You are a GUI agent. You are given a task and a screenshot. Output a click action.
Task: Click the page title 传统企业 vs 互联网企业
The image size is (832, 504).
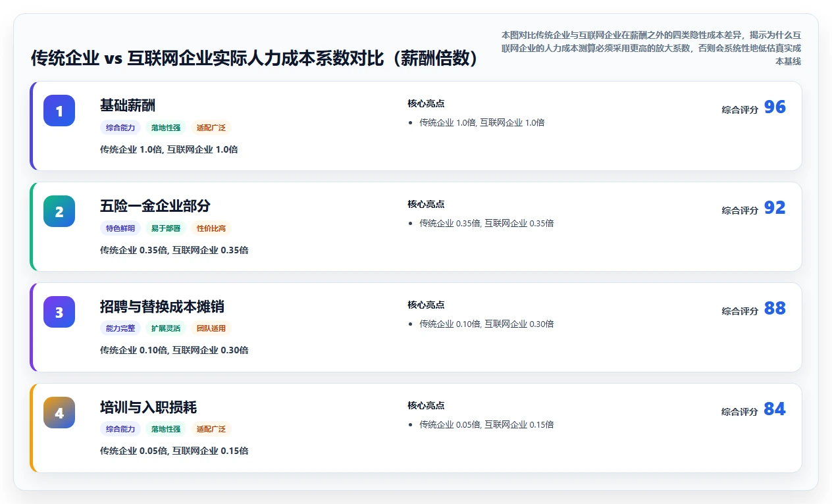[x=255, y=58]
